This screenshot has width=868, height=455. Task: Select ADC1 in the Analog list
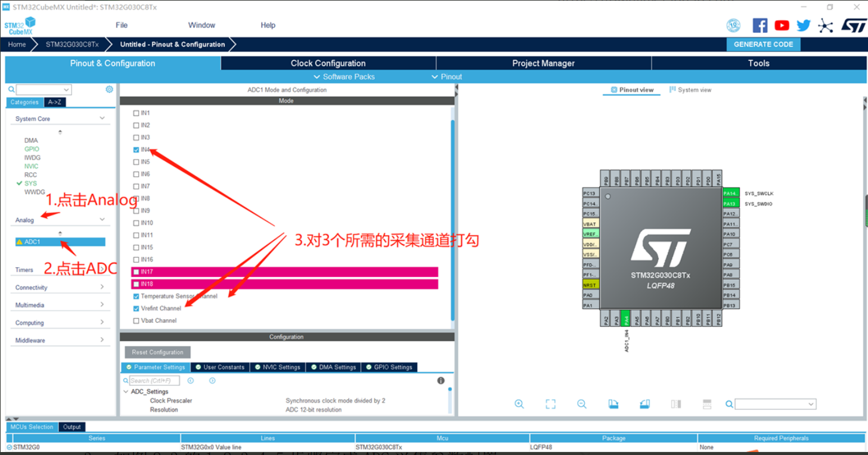tap(60, 242)
